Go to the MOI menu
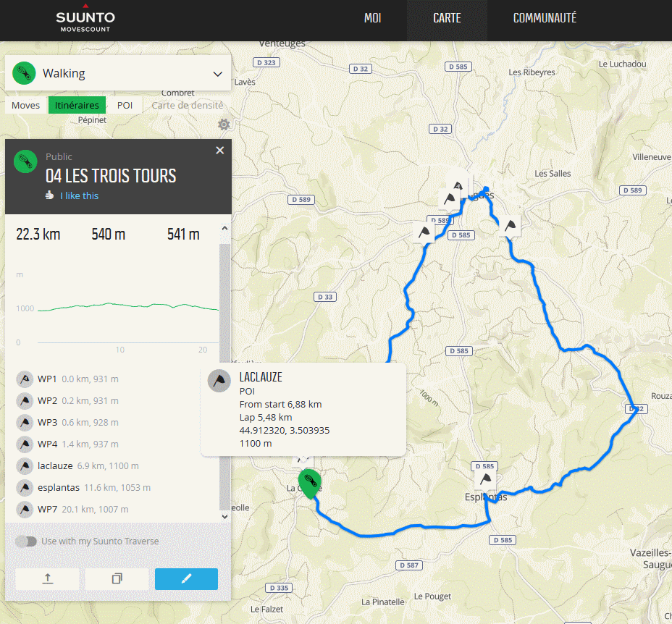672x624 pixels. [x=372, y=18]
